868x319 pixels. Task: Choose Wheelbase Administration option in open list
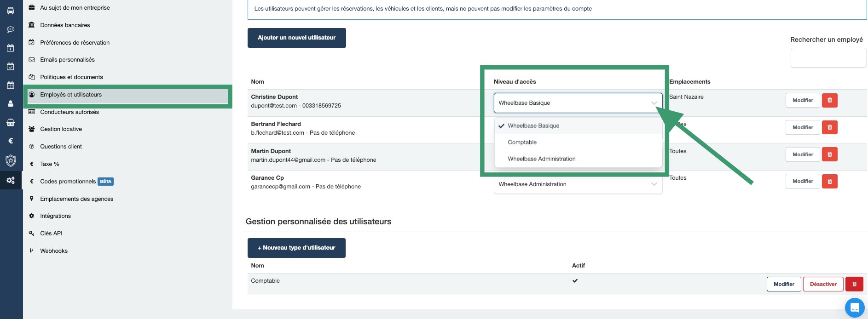tap(578, 159)
